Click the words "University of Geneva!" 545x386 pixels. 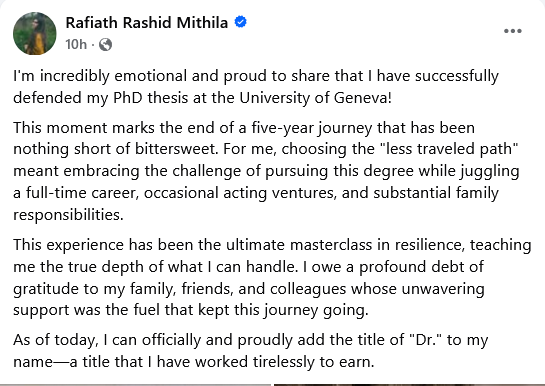315,98
